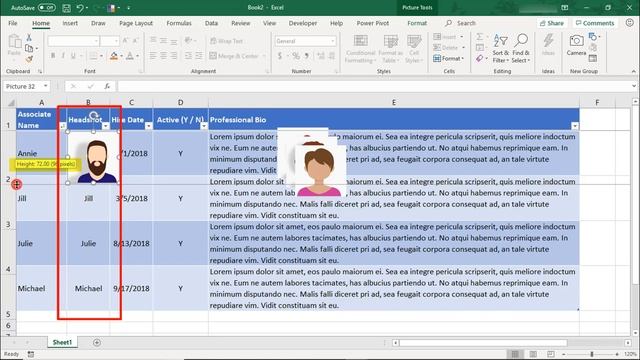This screenshot has height=360, width=640.
Task: Switch to Page Layout view in status bar
Action: click(533, 354)
